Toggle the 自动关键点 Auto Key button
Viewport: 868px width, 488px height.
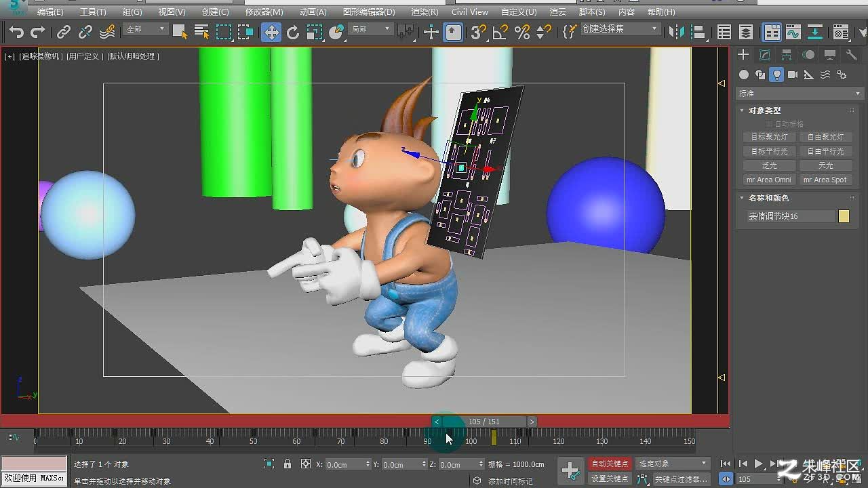[x=610, y=464]
